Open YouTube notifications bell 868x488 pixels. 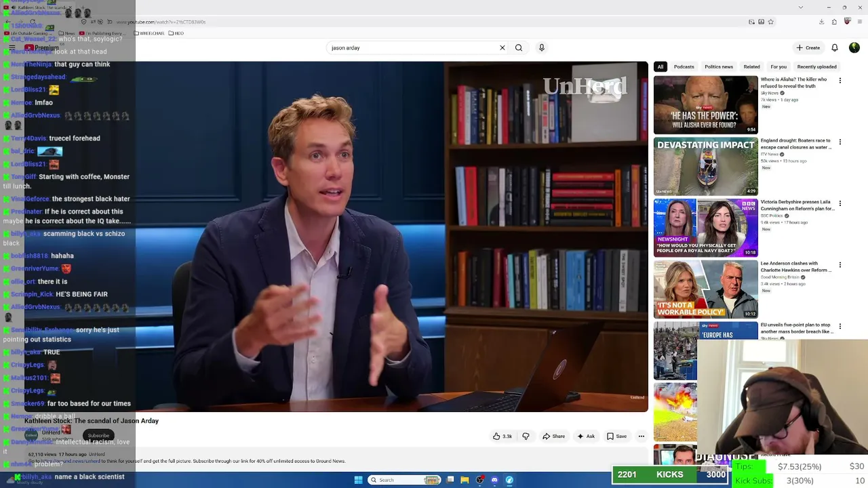pos(835,47)
